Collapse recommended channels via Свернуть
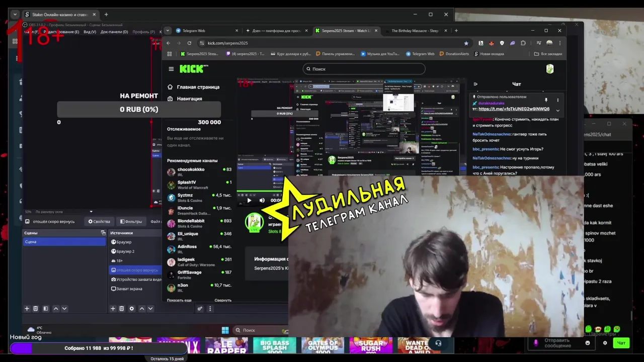The image size is (644, 362). (x=223, y=300)
